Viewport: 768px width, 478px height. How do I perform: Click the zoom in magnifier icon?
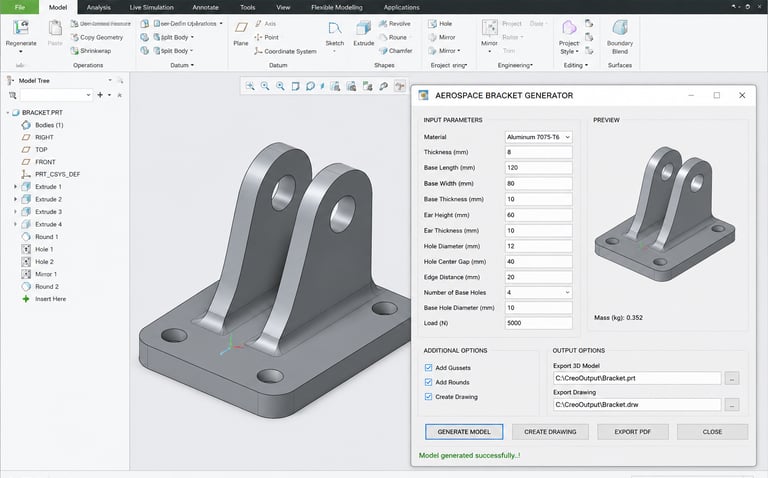265,86
